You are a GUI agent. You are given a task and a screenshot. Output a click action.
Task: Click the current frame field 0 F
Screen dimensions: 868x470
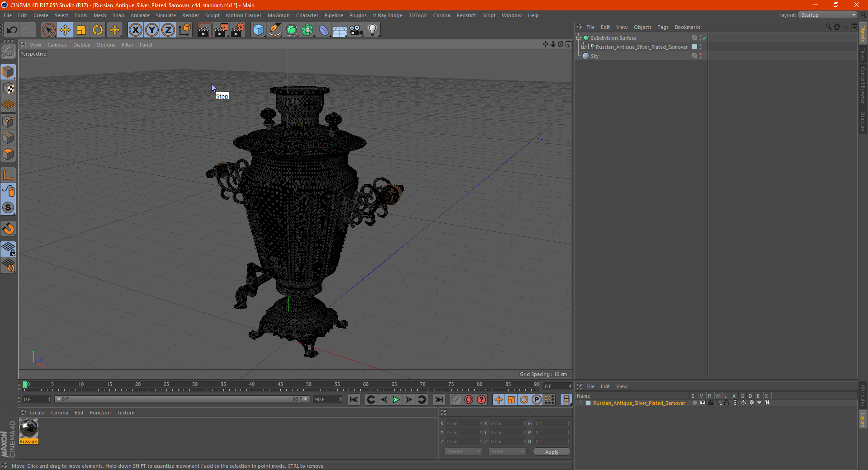[36, 399]
